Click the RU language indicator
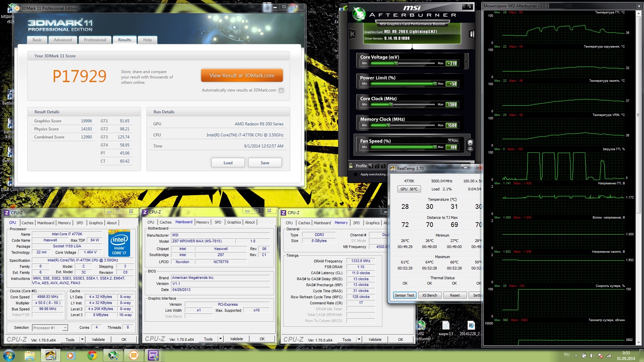Screen dimensions: 644x362 [x=567, y=355]
